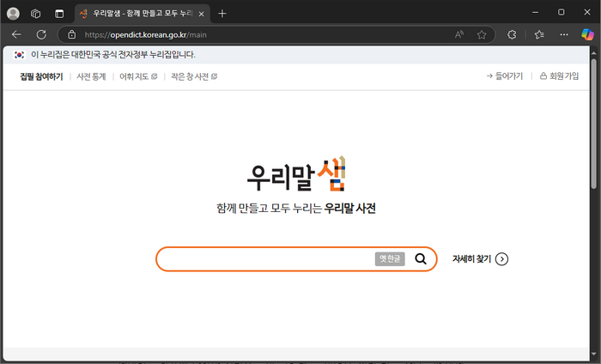Click the browser back arrow
This screenshot has width=601, height=364.
pos(16,34)
